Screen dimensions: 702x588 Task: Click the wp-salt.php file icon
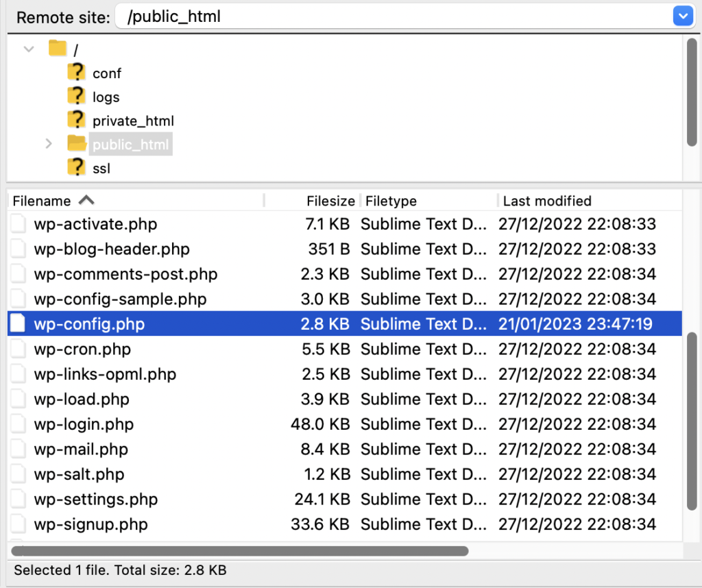click(x=18, y=474)
